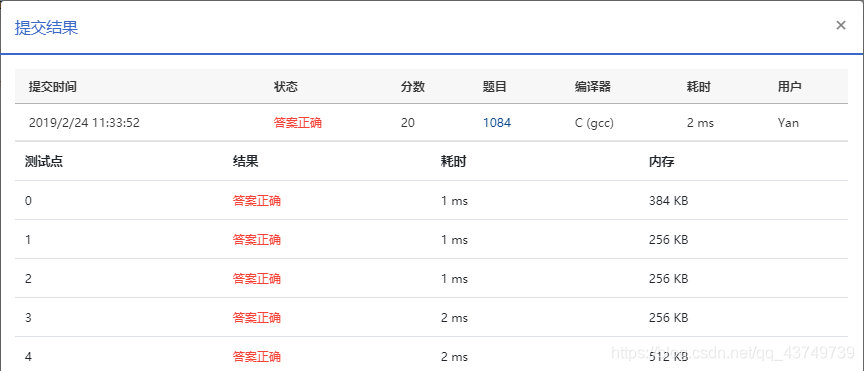Click the 1 ms time for test point 1
The height and width of the screenshot is (371, 864).
click(x=454, y=240)
